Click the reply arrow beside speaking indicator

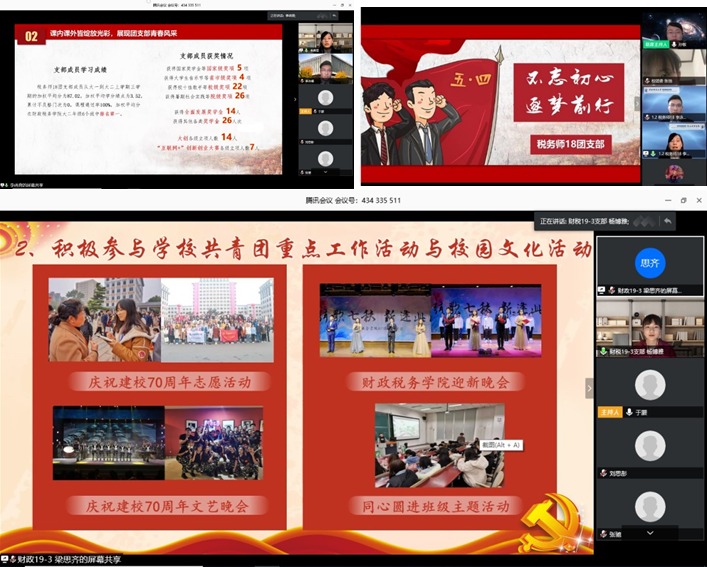click(667, 220)
